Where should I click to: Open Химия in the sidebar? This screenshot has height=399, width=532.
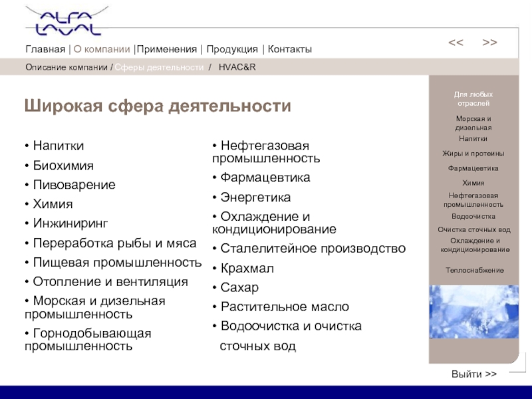pos(473,183)
